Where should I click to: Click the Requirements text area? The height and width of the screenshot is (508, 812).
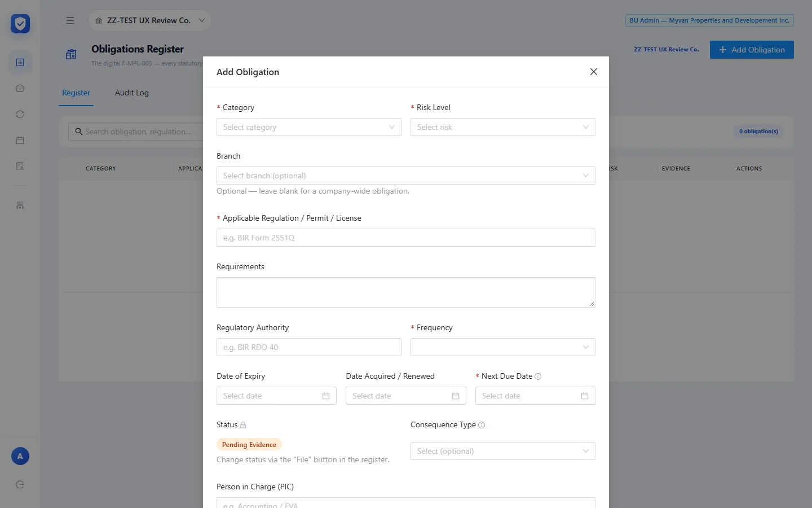click(406, 292)
